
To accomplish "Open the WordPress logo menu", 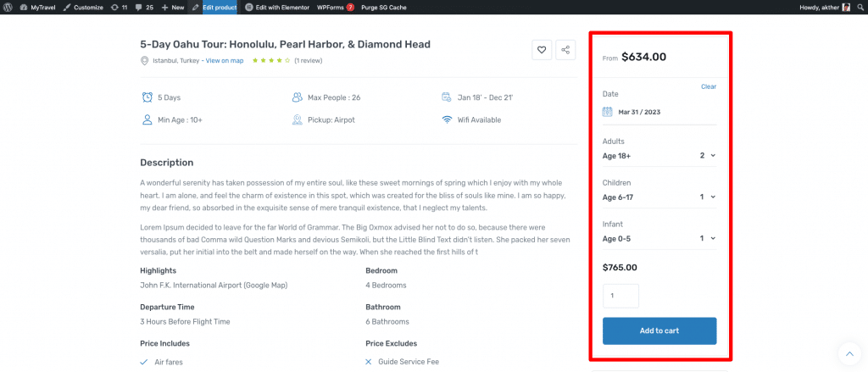I will pos(8,7).
